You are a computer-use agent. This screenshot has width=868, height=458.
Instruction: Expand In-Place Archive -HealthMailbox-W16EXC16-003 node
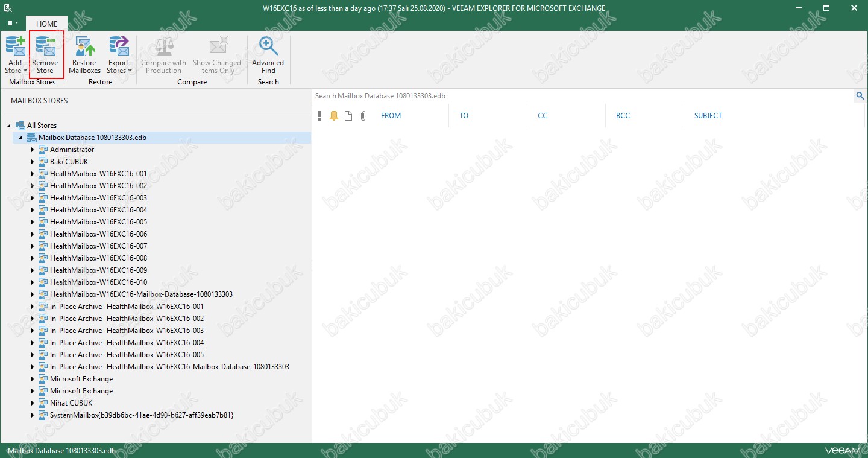point(33,331)
